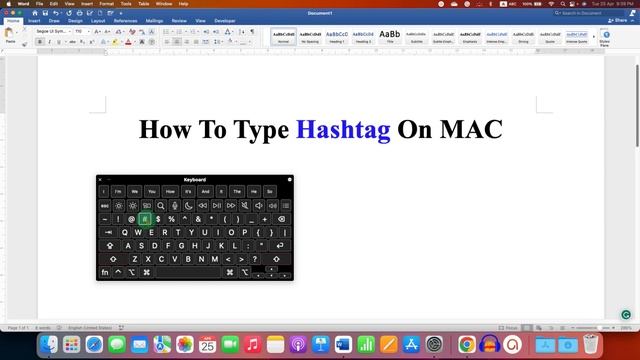Open the Design ribbon tab
The image size is (640, 360).
(x=75, y=21)
